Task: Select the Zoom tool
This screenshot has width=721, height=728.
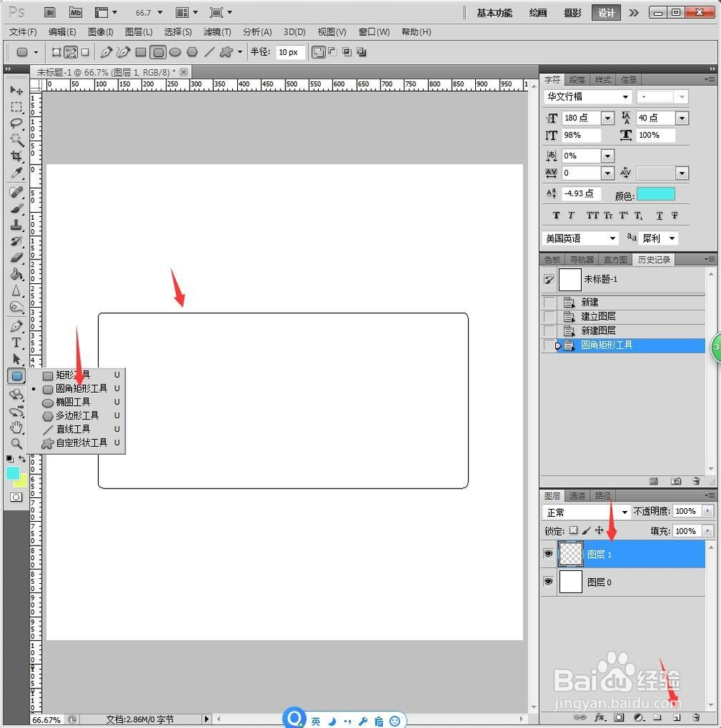Action: [17, 443]
